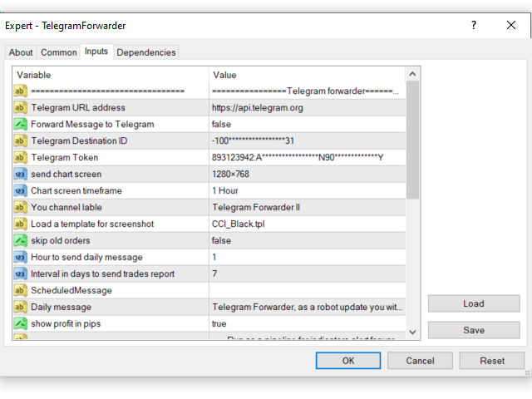Select the You channel lable variable name

(66, 208)
